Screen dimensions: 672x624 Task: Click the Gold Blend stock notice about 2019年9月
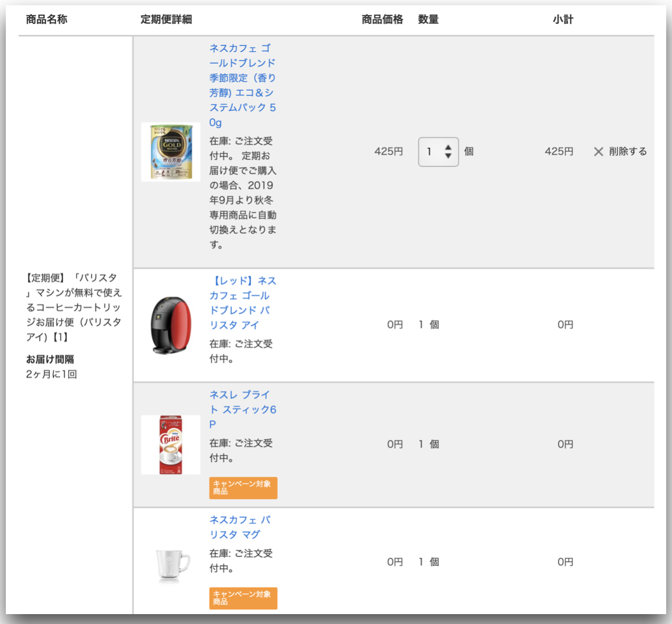click(x=243, y=193)
